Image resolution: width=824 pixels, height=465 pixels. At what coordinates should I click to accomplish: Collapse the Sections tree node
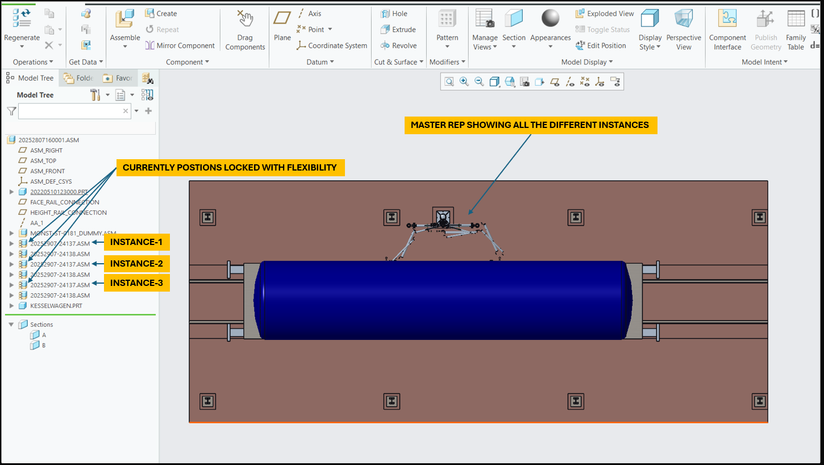tap(10, 325)
